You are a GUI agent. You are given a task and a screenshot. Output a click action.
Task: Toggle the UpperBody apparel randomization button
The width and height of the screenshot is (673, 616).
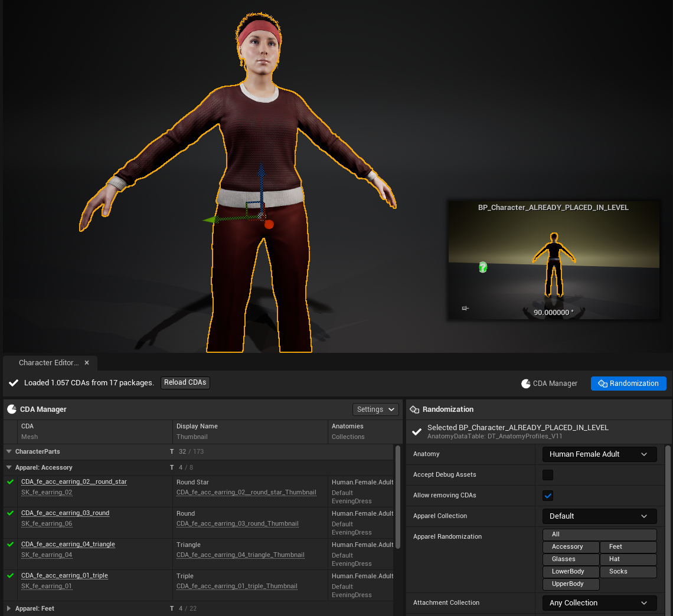pyautogui.click(x=570, y=584)
